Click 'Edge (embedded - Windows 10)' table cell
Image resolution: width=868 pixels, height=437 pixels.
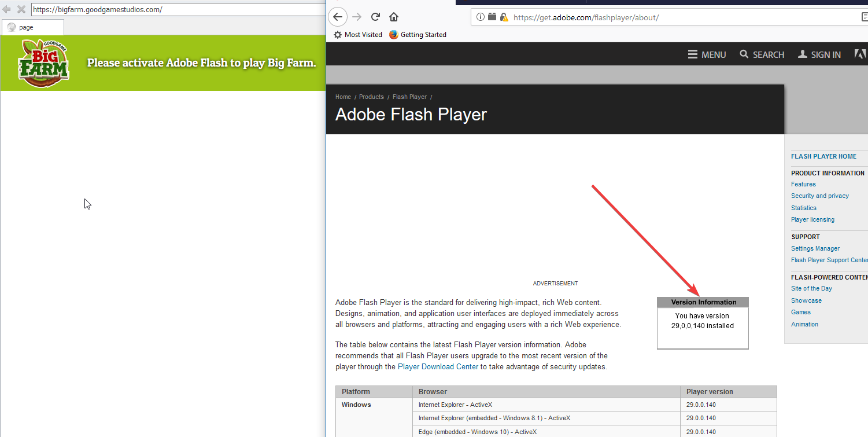[546, 431]
